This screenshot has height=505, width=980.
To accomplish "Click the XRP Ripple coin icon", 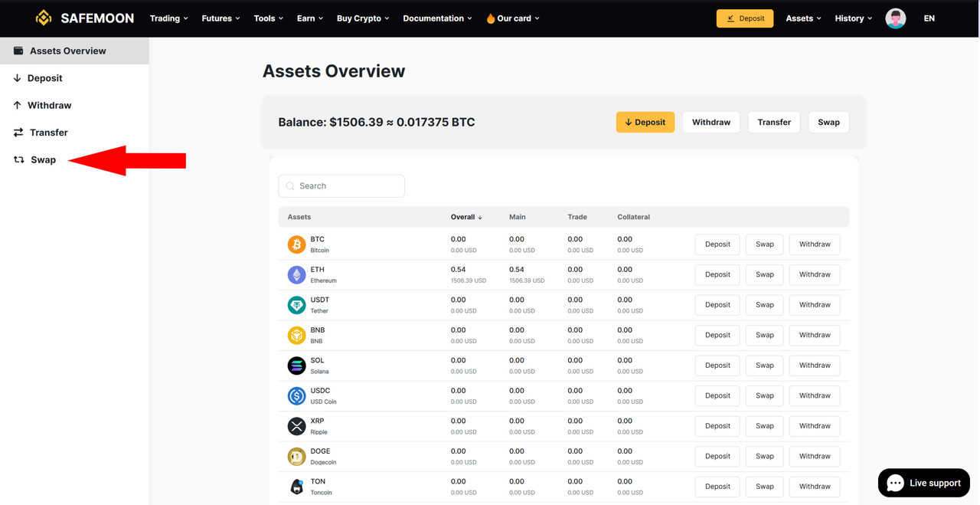I will point(296,426).
